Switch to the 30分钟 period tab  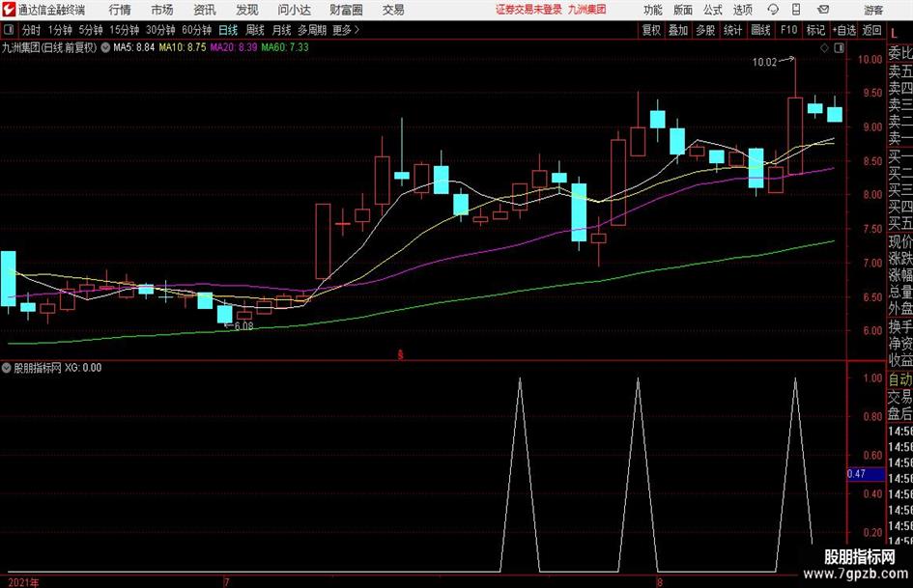(160, 30)
